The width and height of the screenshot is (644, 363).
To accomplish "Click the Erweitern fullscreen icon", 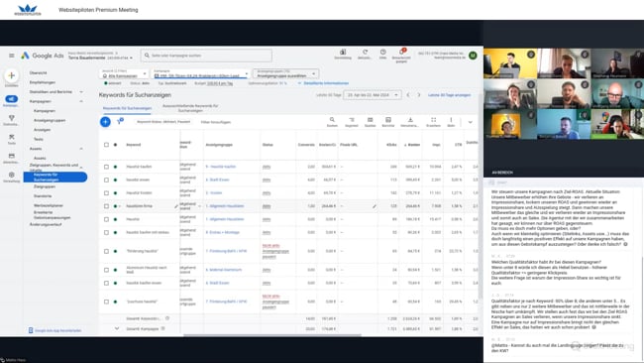I will (433, 120).
